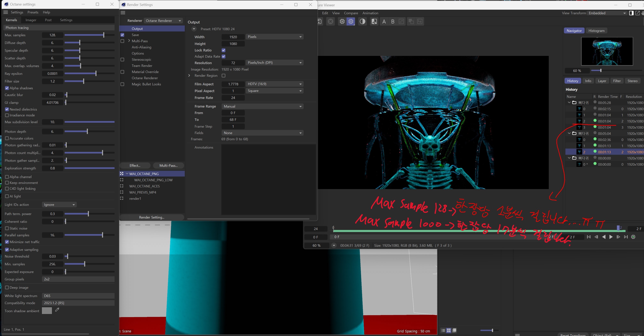Play animation backwards in Picture Viewer

tap(604, 237)
